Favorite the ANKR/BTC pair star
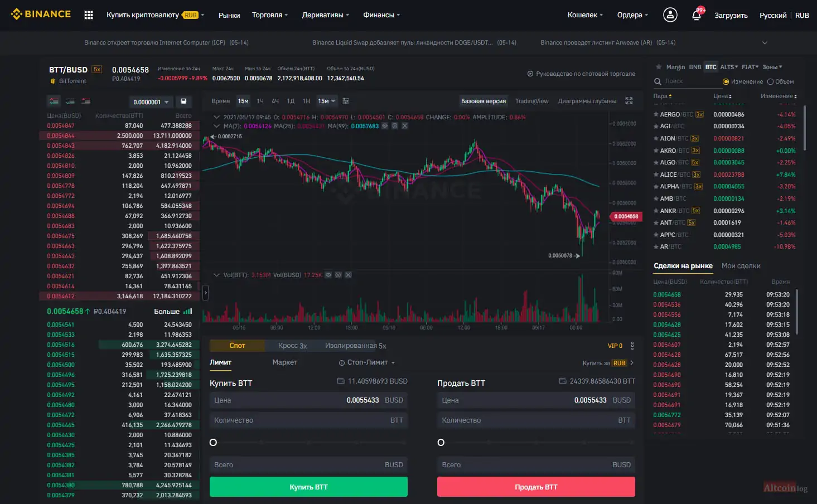The image size is (817, 504). coord(656,211)
